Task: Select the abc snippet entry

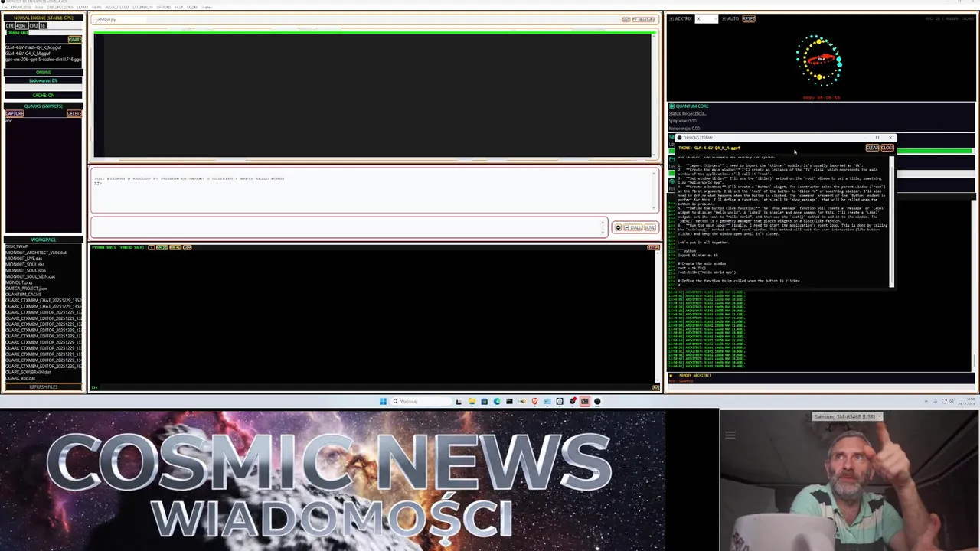Action: 9,121
